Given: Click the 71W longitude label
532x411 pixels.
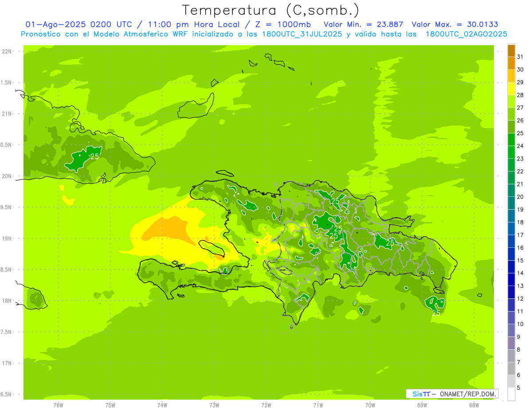Looking at the screenshot, I should tap(318, 405).
